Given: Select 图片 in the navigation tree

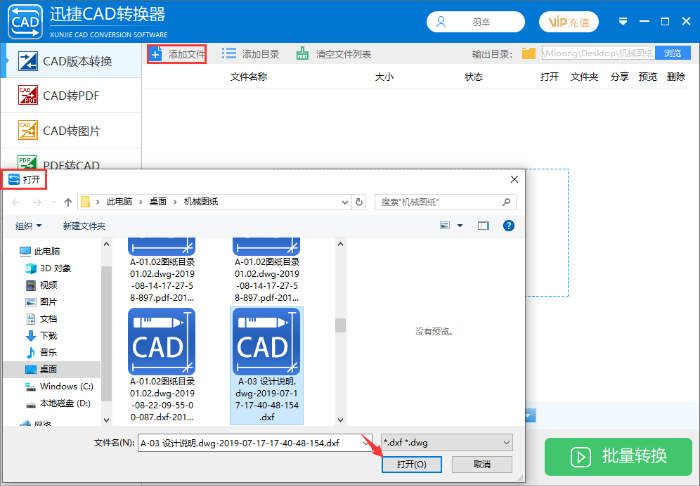Looking at the screenshot, I should pos(41,302).
